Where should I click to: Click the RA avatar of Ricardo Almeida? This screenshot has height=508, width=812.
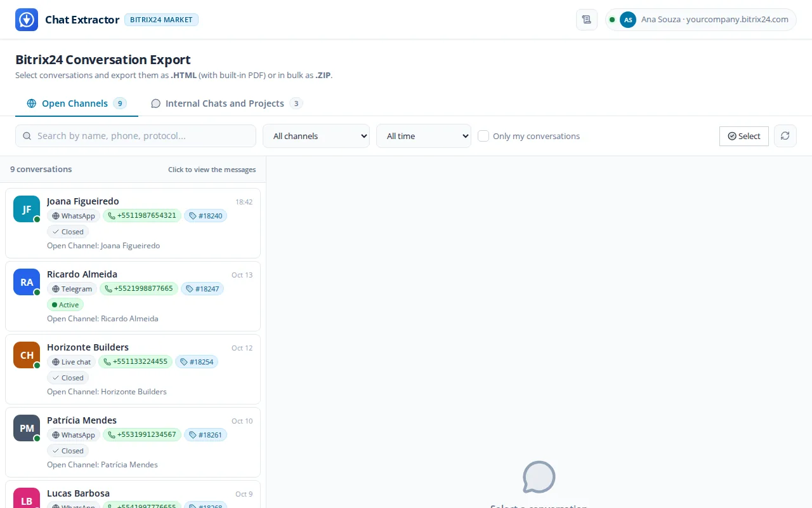[x=27, y=282]
